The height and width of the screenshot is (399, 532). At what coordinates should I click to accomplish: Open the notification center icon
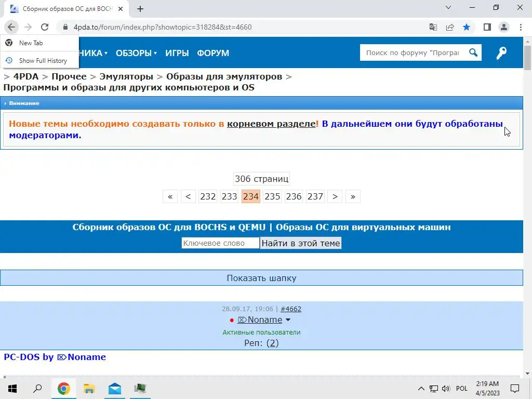515,388
